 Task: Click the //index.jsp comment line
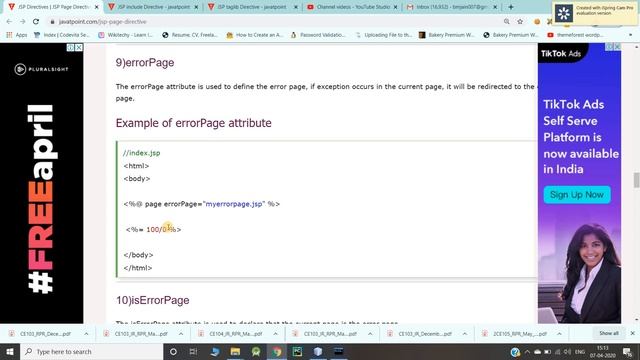click(142, 153)
